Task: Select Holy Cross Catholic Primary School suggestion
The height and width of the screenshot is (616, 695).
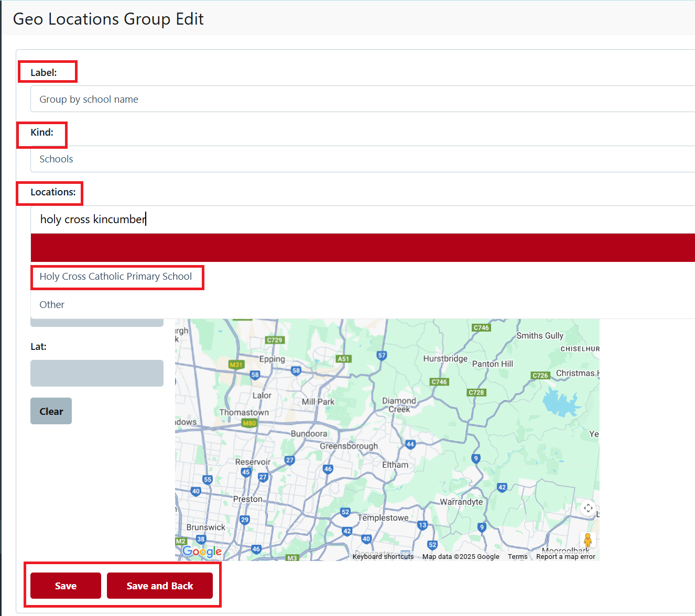Action: (x=116, y=277)
